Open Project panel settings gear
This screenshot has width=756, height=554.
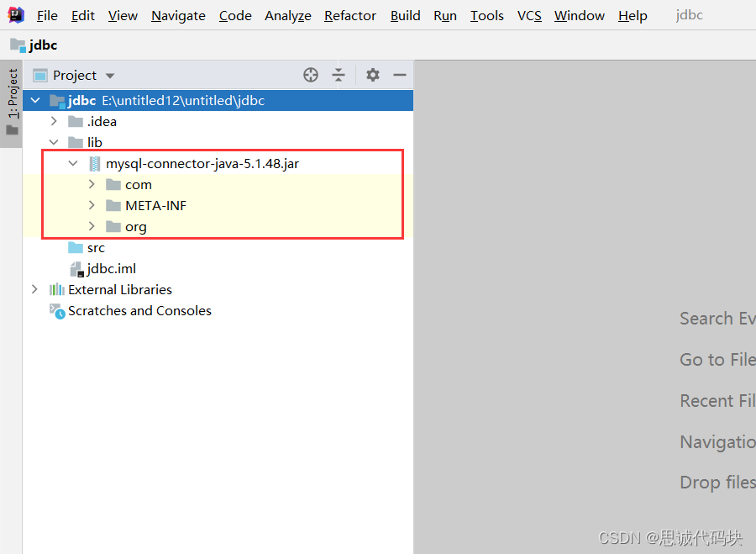coord(373,75)
